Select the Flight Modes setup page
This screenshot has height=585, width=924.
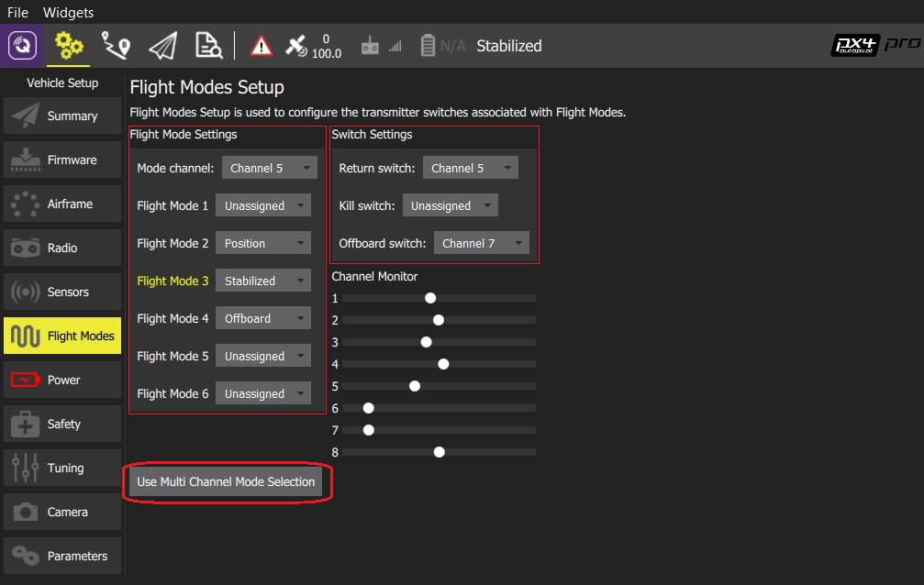[x=62, y=336]
